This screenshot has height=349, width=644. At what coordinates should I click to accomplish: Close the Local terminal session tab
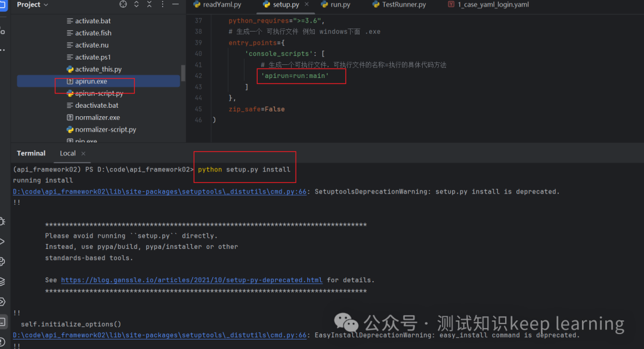(x=83, y=154)
